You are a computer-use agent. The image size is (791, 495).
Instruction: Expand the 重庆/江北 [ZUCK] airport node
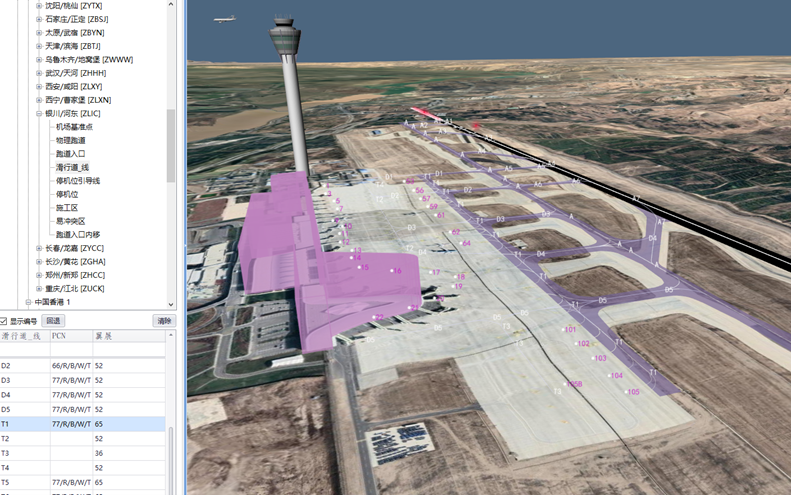pyautogui.click(x=39, y=288)
